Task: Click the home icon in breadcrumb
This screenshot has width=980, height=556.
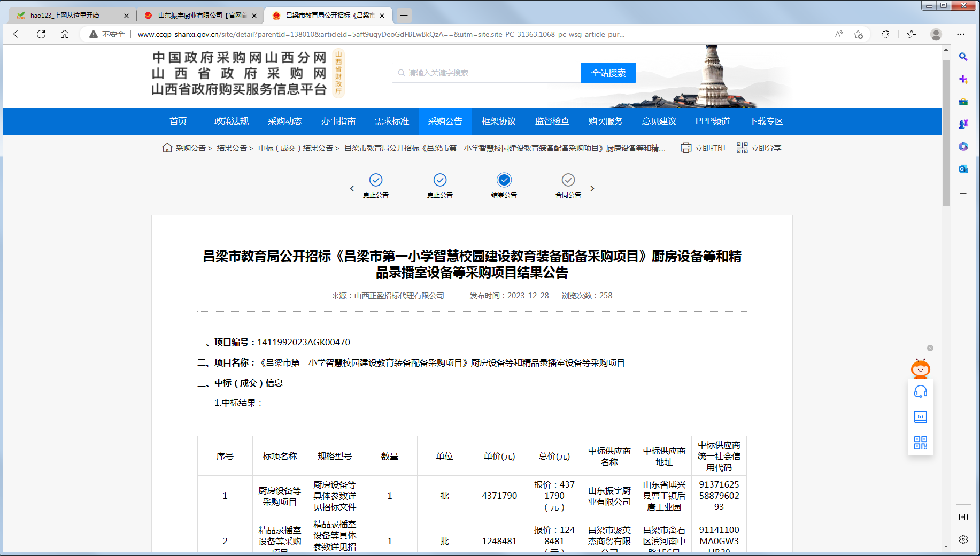Action: click(x=167, y=148)
